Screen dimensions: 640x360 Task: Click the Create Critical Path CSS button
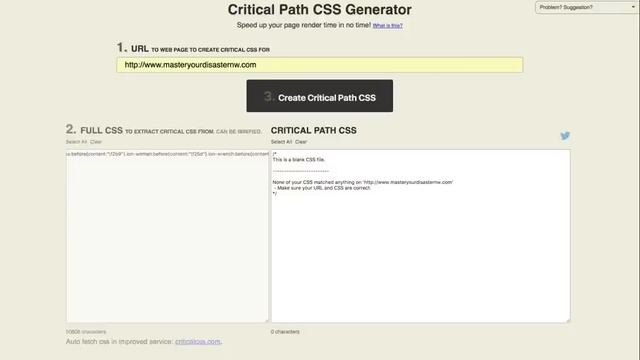(320, 96)
